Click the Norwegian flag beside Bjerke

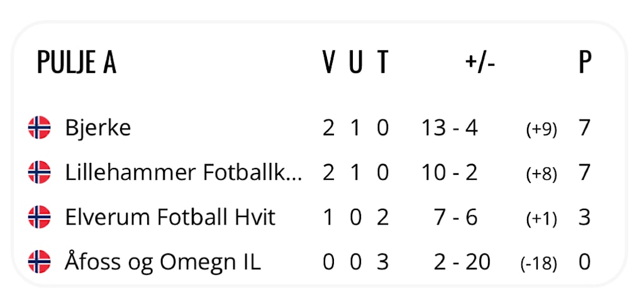click(x=39, y=128)
